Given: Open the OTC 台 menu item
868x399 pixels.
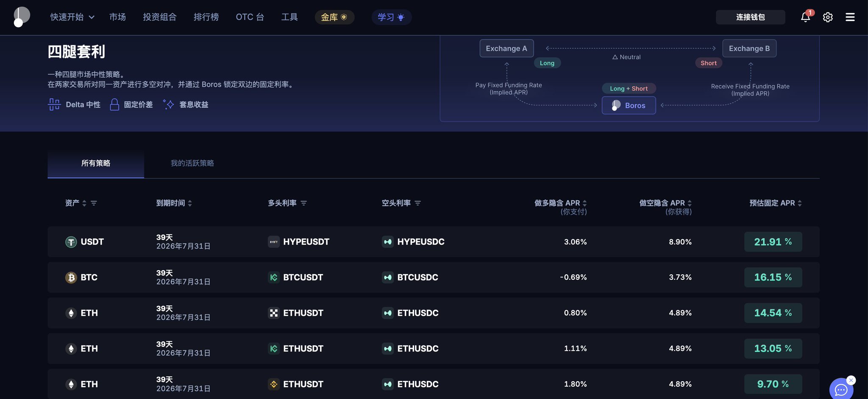Looking at the screenshot, I should click(x=250, y=17).
